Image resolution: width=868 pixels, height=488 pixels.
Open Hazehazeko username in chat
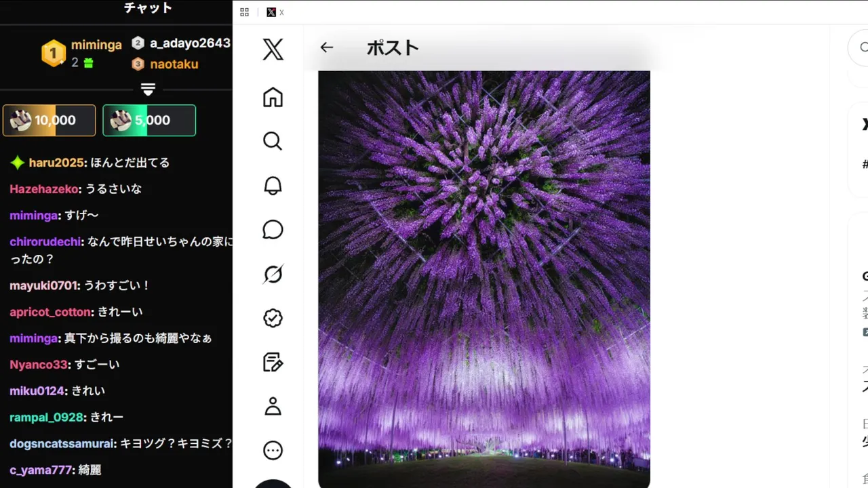tap(44, 189)
